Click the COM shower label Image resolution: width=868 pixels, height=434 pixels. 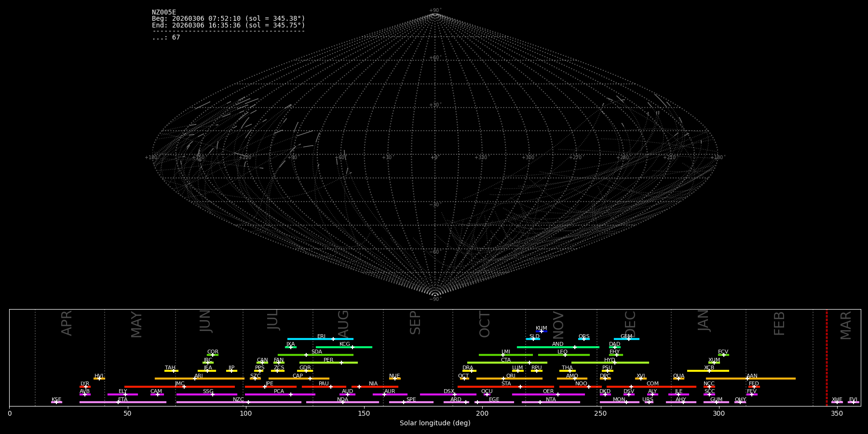coord(652,384)
